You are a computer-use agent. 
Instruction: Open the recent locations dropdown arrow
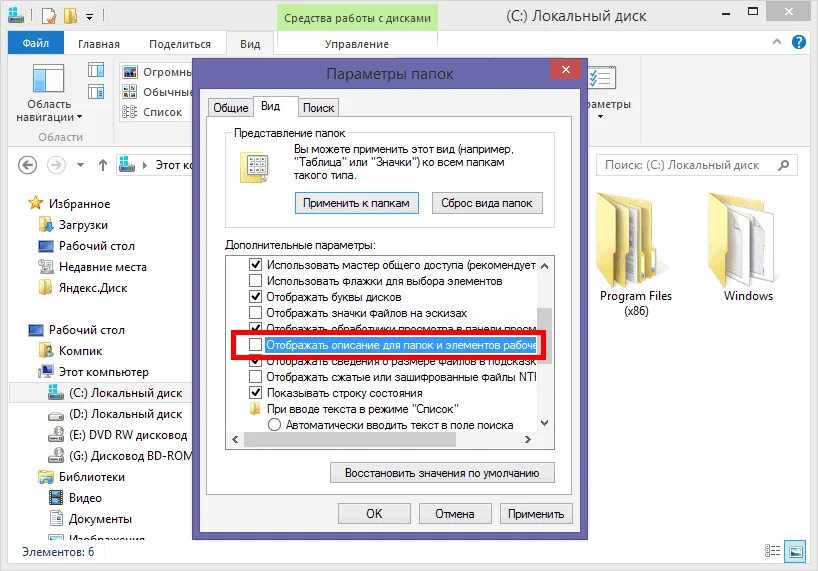click(x=80, y=165)
